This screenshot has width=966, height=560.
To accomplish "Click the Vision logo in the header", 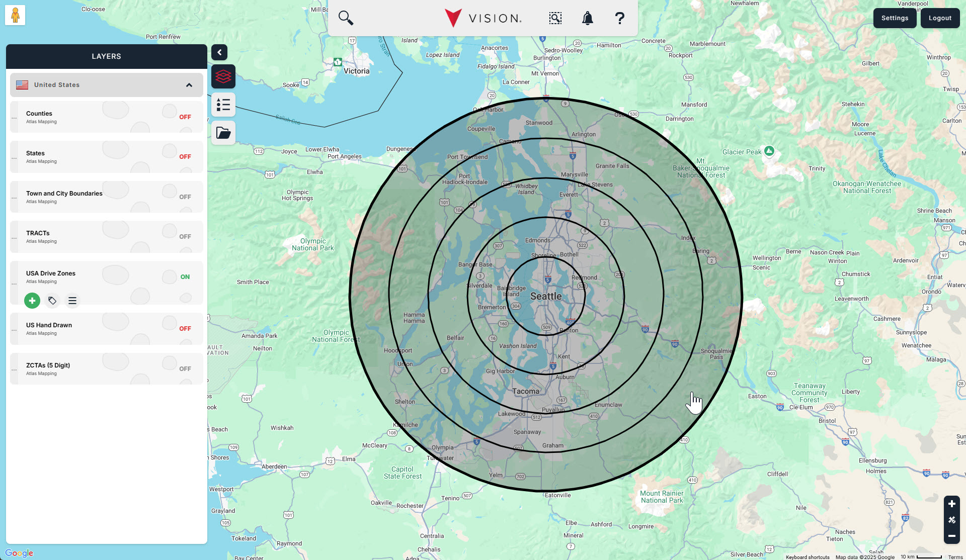I will point(483,18).
